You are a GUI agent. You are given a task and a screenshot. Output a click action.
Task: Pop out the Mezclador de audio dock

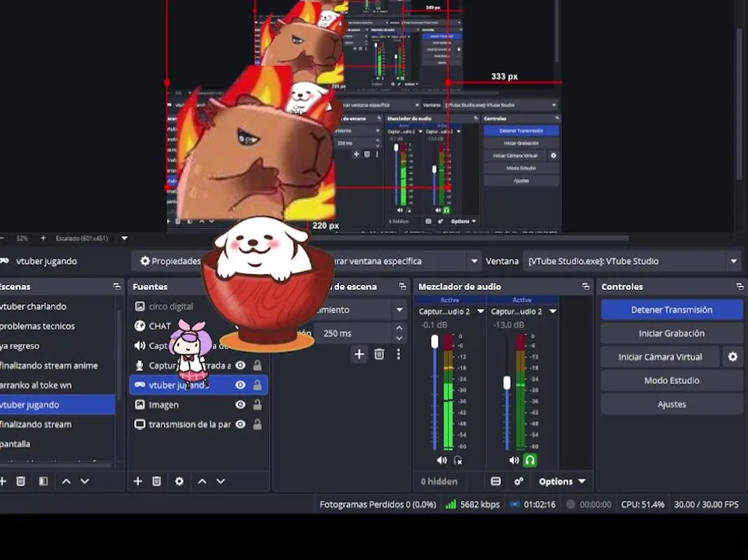[x=585, y=286]
